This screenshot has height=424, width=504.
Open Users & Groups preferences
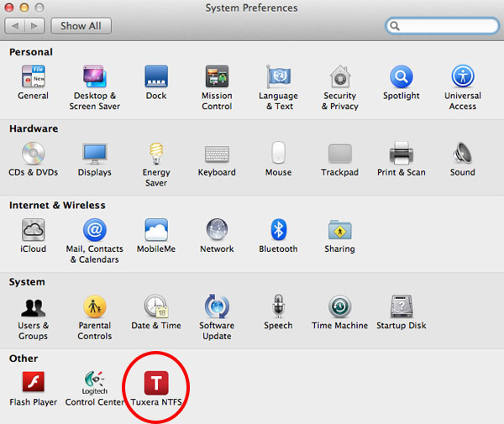[33, 306]
